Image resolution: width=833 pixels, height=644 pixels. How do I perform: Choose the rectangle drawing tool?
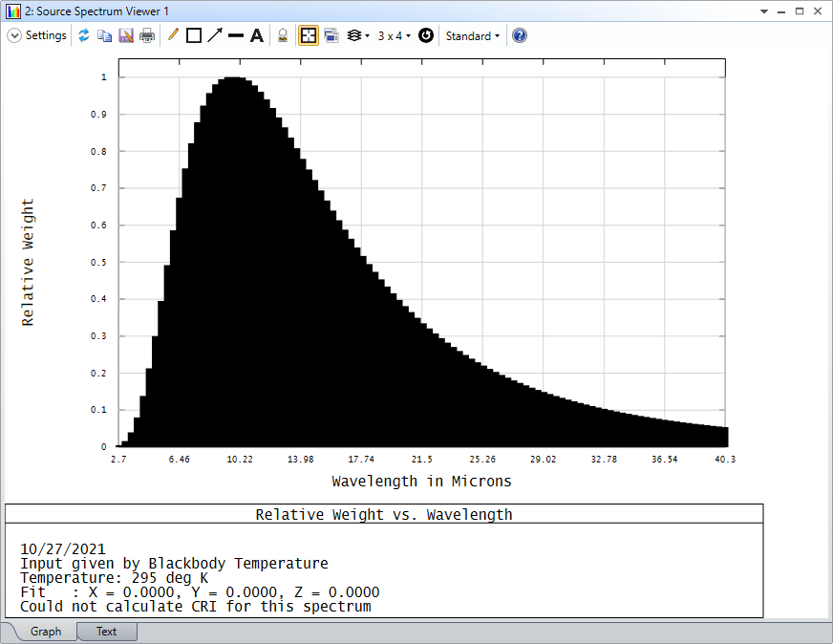194,35
